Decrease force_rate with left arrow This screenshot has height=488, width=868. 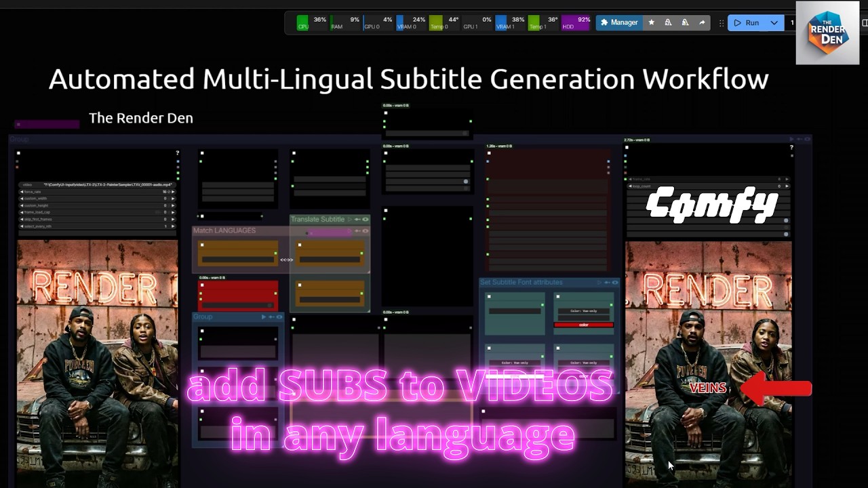(x=22, y=192)
